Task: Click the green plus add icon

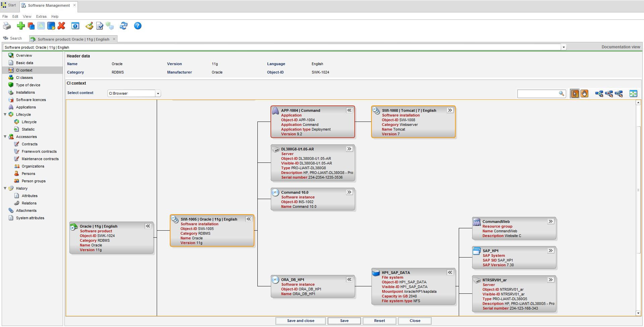Action: pos(21,26)
